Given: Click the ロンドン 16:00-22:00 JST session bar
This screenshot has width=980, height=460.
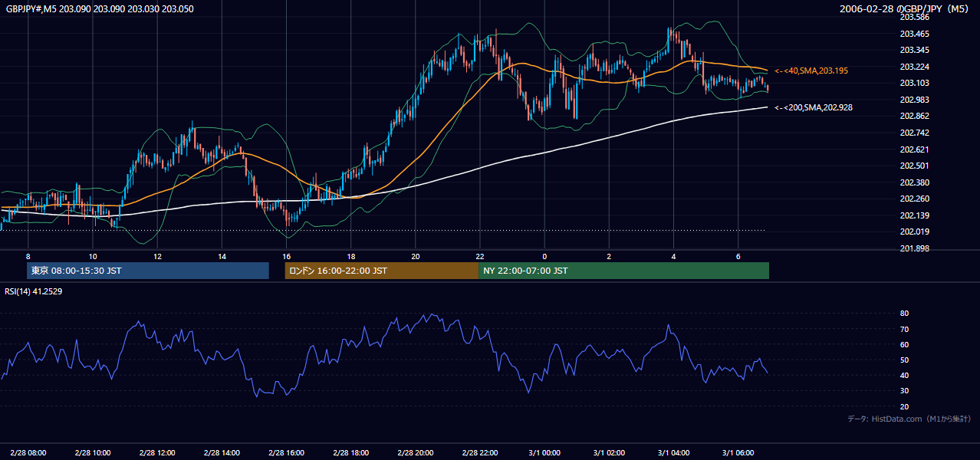Looking at the screenshot, I should coord(381,271).
